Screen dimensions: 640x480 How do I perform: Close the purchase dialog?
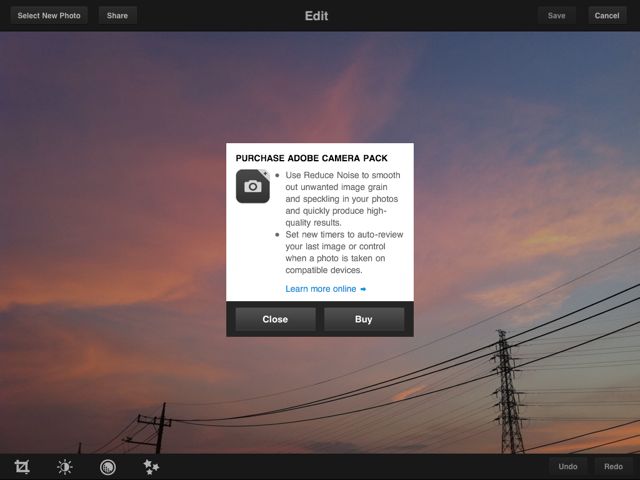[275, 319]
